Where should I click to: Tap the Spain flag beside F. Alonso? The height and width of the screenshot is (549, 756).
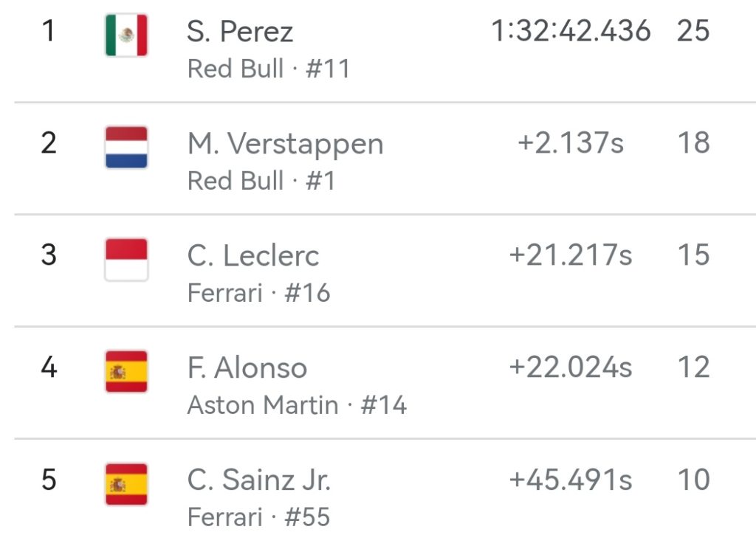(126, 372)
